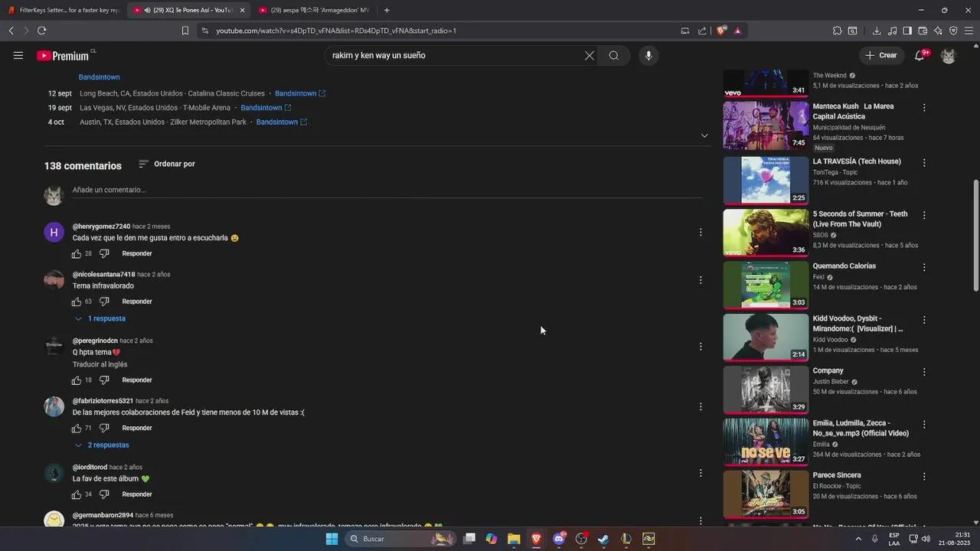This screenshot has height=551, width=980.
Task: Click the Añade un comentario field
Action: coord(387,190)
